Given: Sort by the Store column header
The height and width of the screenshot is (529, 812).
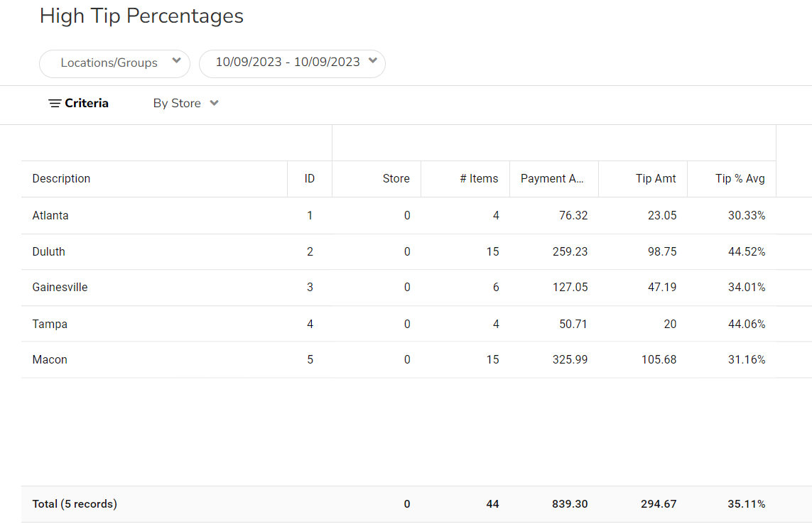Looking at the screenshot, I should click(x=396, y=179).
